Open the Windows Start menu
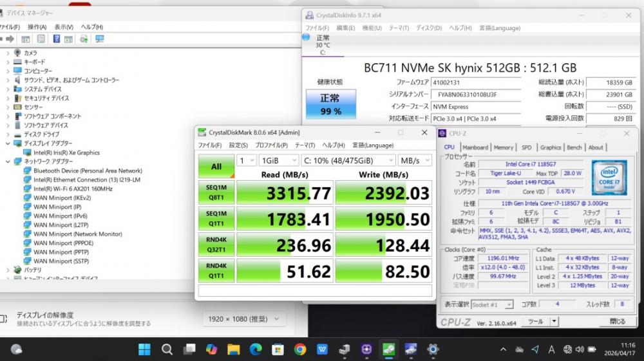Viewport: 644px width, 361px height. tap(144, 349)
